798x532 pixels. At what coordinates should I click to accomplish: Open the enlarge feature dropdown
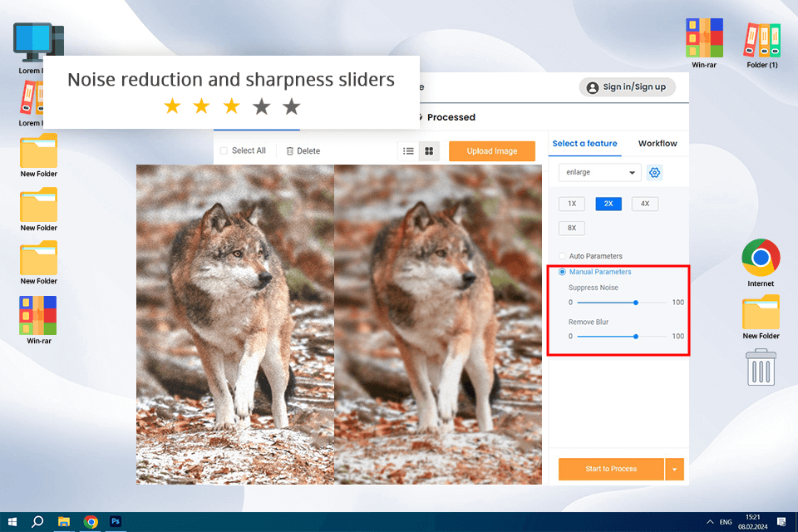pyautogui.click(x=599, y=173)
